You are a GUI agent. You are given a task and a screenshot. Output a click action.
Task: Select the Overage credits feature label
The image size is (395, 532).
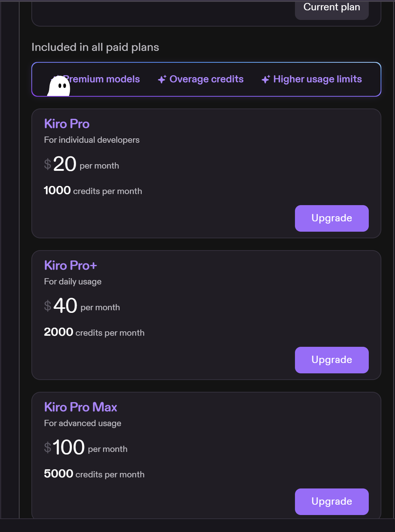(x=206, y=79)
